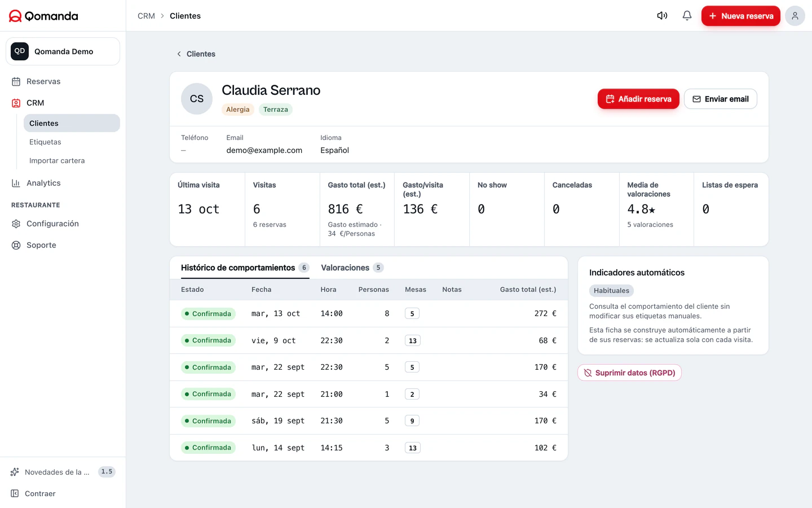Click the Alergia tag
This screenshot has width=812, height=508.
[238, 110]
